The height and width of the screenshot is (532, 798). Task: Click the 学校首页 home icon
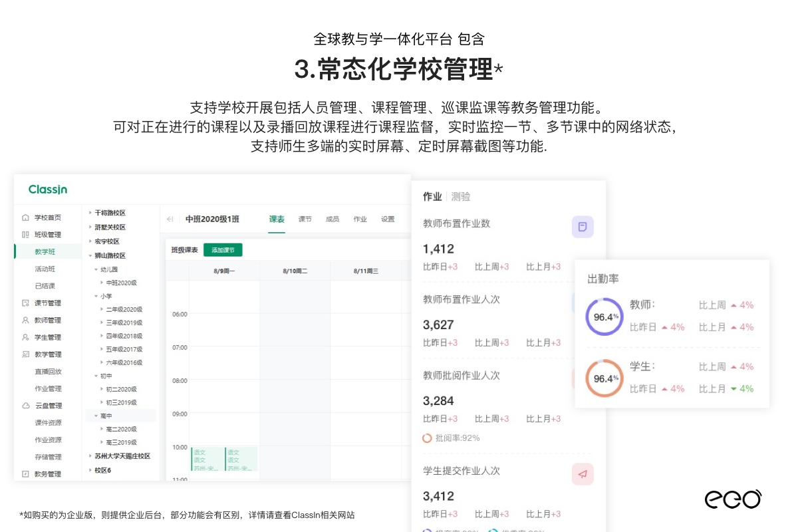[25, 217]
